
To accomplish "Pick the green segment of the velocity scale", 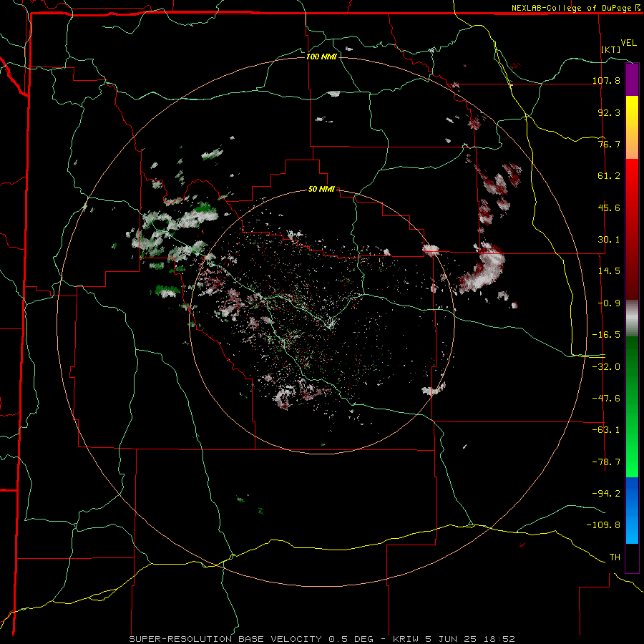I will click(632, 406).
